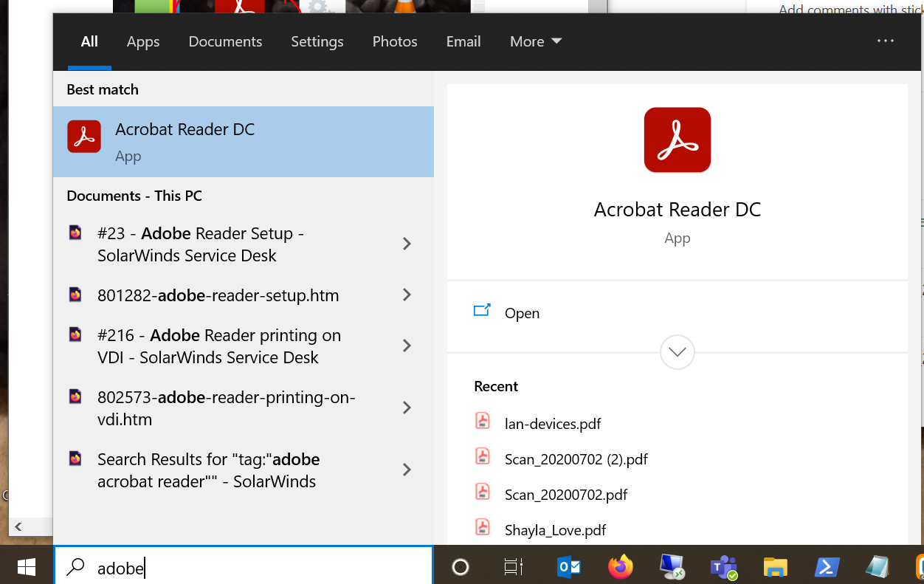
Task: Open the Windows Start menu
Action: (x=27, y=566)
